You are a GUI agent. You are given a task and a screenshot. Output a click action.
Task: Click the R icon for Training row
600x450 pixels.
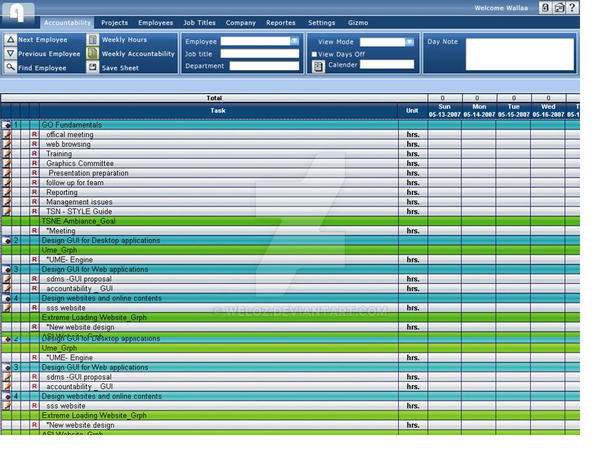pos(34,153)
